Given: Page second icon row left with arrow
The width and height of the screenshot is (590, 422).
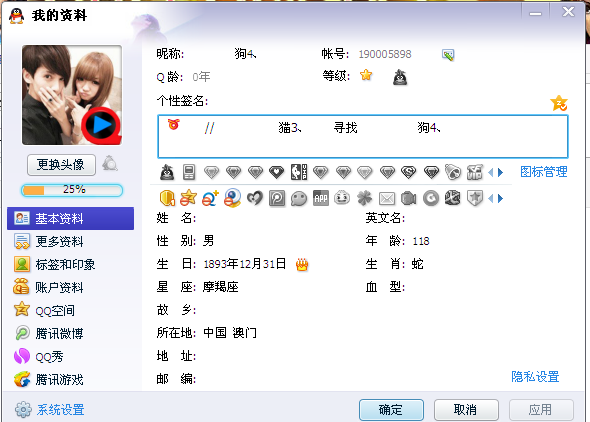Looking at the screenshot, I should (x=491, y=198).
